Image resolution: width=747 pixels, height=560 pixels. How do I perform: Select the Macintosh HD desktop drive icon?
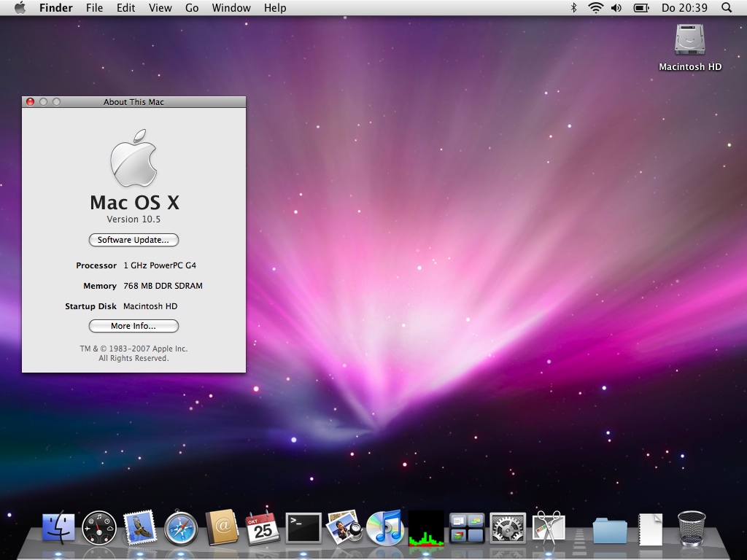coord(690,39)
